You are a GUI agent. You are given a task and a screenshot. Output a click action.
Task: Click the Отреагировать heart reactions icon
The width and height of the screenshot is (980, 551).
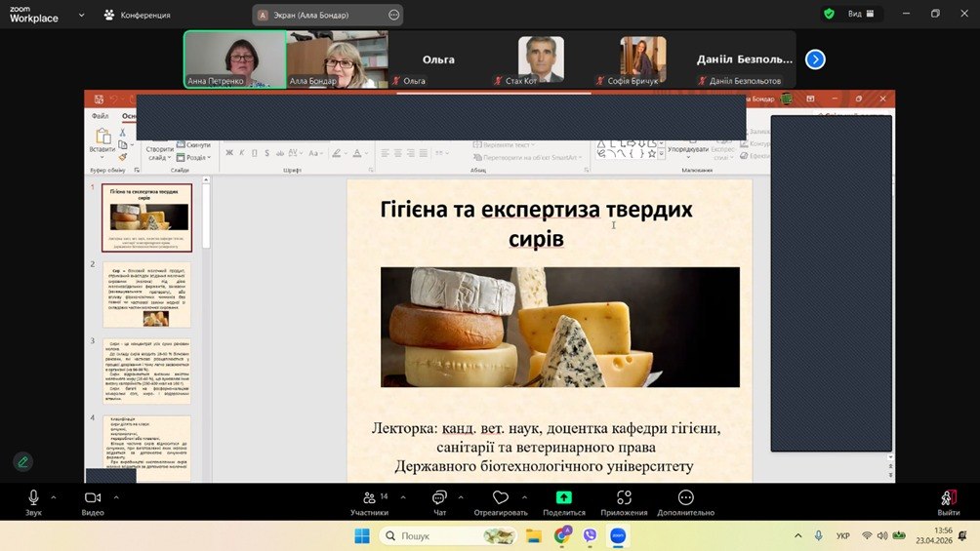pos(500,499)
